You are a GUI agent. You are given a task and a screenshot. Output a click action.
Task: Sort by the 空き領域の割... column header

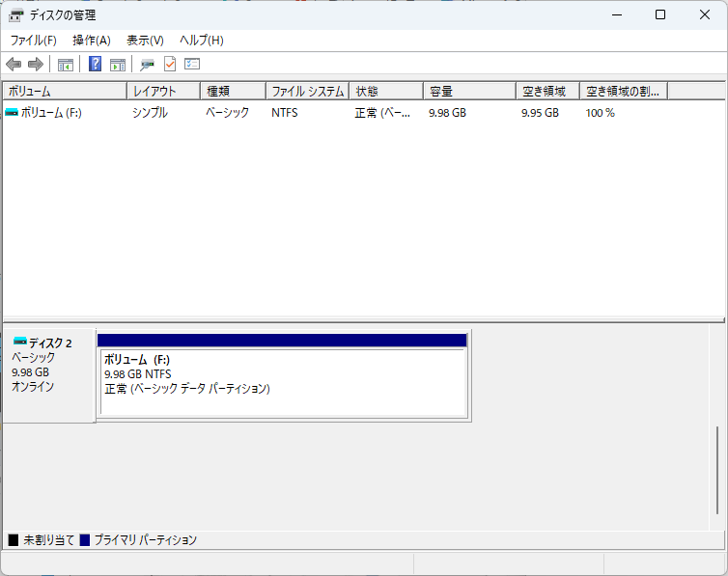624,92
